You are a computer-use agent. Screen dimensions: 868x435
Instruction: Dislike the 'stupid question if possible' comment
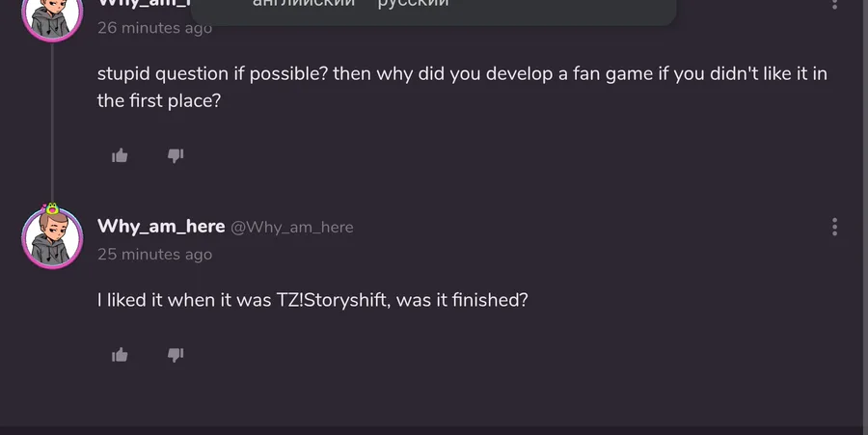pyautogui.click(x=176, y=156)
